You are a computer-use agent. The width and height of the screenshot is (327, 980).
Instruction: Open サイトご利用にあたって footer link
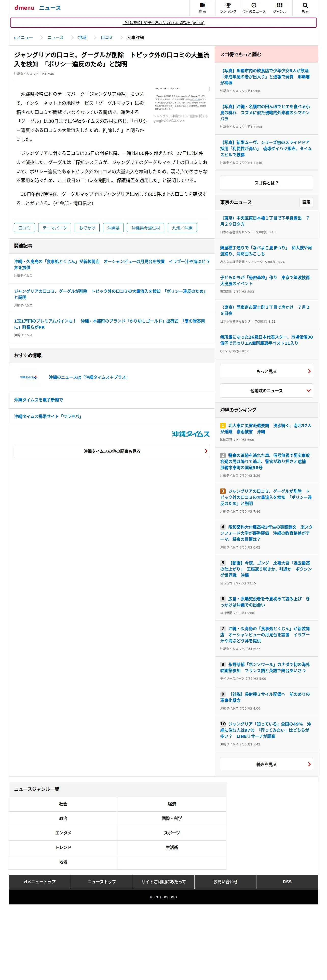pyautogui.click(x=163, y=882)
